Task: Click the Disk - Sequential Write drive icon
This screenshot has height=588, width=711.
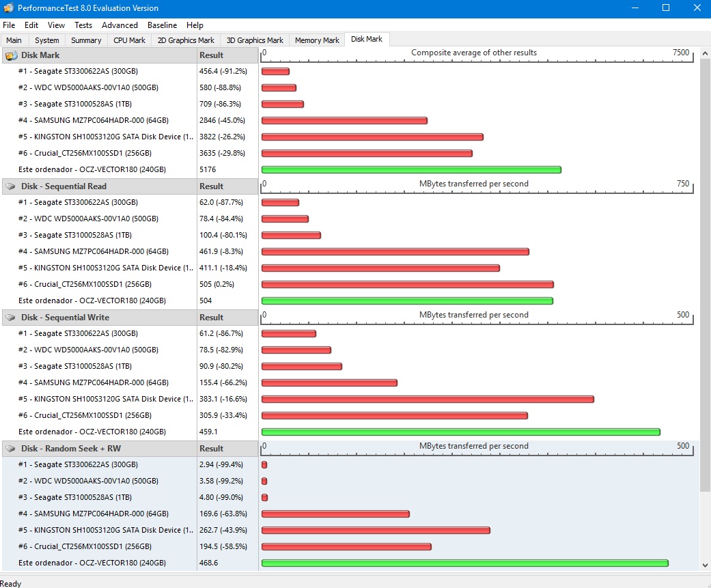Action: (11, 318)
